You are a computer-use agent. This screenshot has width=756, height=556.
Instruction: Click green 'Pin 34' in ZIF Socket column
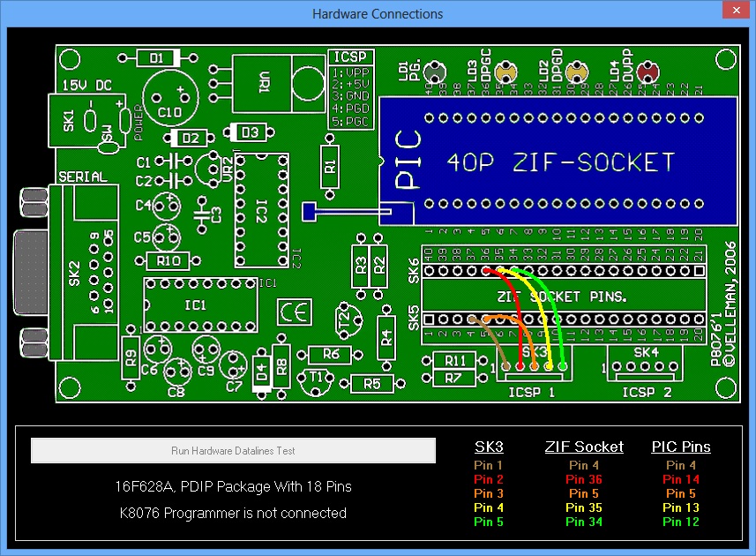[584, 522]
